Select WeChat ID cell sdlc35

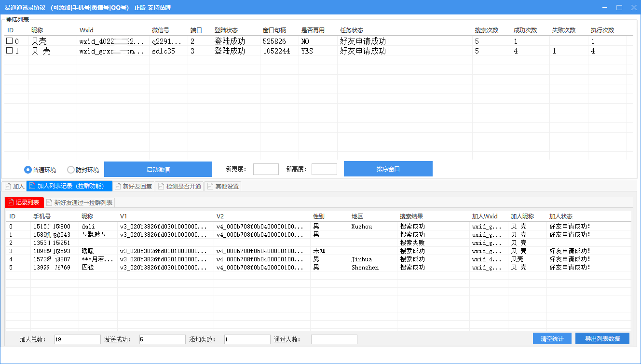(x=164, y=51)
